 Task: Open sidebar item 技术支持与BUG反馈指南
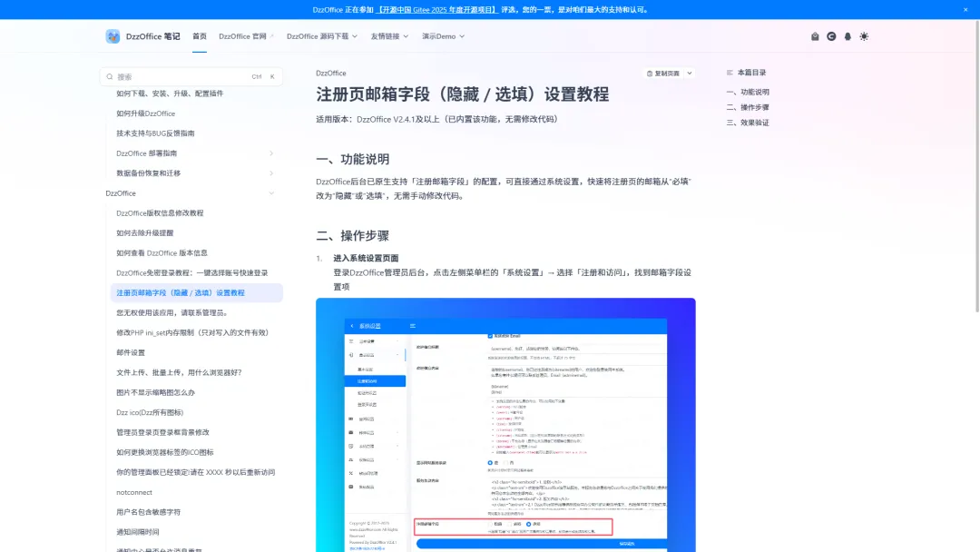155,133
